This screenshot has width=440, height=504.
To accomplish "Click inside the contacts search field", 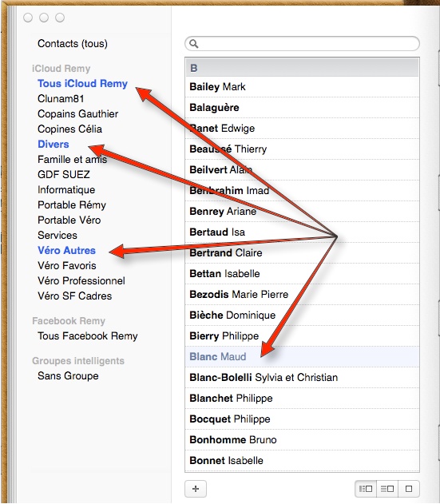I will coord(302,43).
